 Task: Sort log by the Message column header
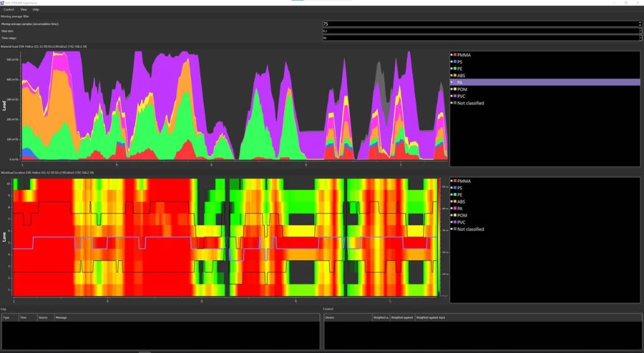pos(61,318)
